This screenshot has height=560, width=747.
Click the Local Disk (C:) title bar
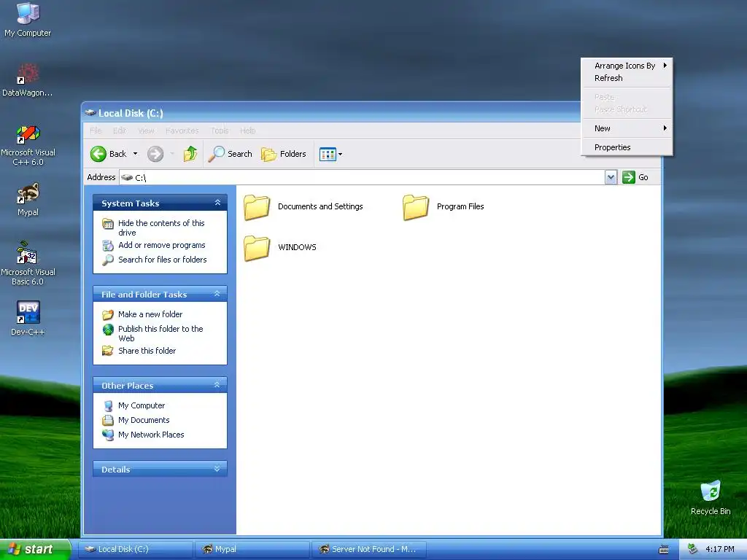pos(331,113)
